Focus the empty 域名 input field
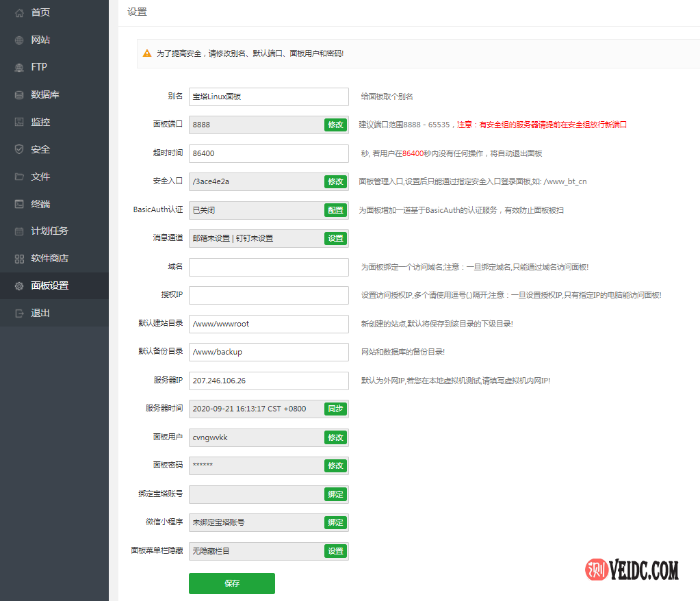Image resolution: width=700 pixels, height=601 pixels. tap(268, 267)
